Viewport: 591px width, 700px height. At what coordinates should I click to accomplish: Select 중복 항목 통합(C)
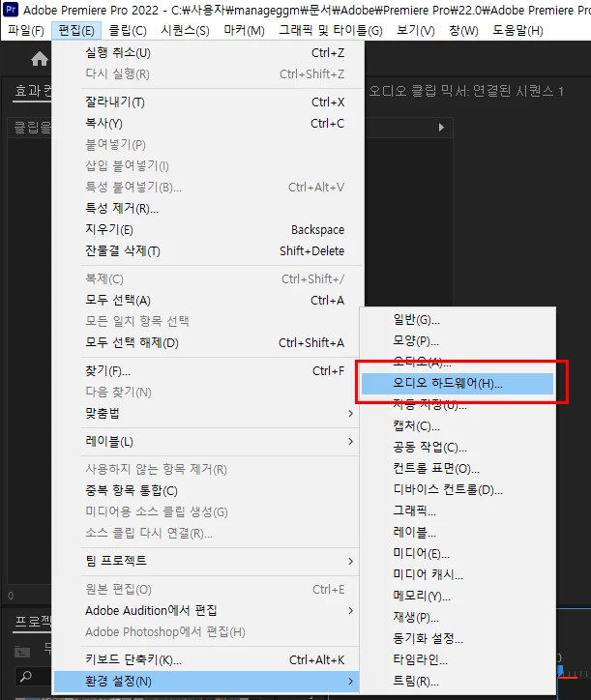pyautogui.click(x=206, y=490)
